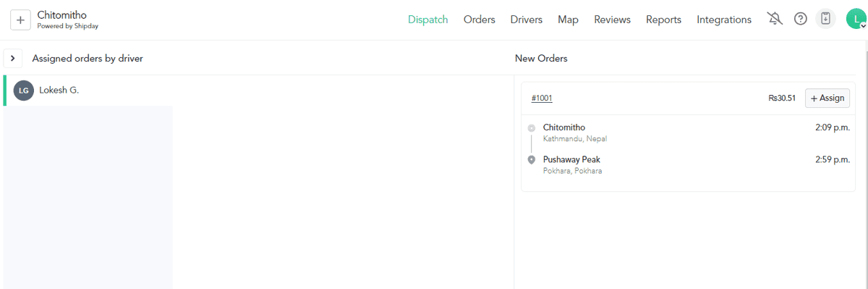The height and width of the screenshot is (289, 868).
Task: Collapse the assigned orders panel chevron
Action: pos(13,58)
